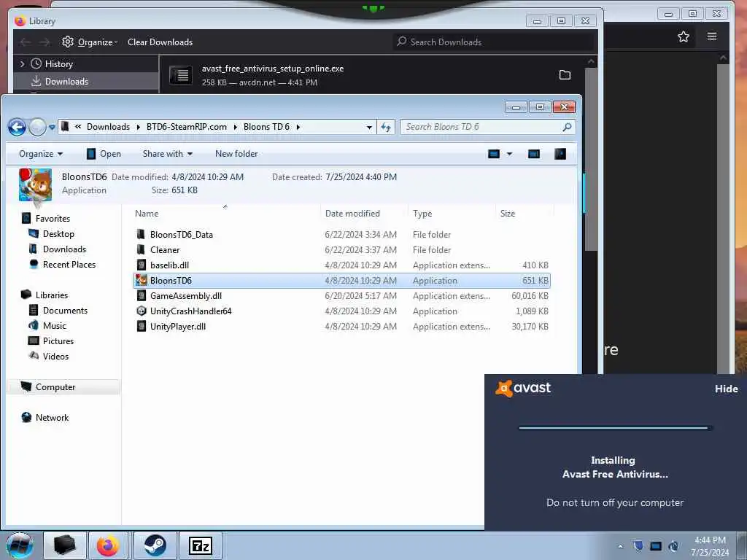This screenshot has height=560, width=747.
Task: Open address bar history dropdown arrow
Action: pos(369,127)
